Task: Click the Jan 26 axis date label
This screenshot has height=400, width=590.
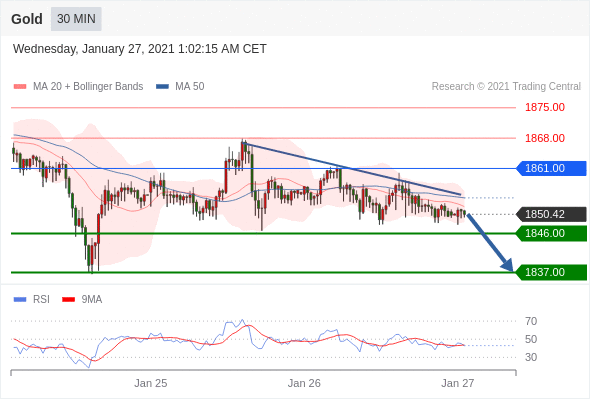Action: pyautogui.click(x=304, y=383)
